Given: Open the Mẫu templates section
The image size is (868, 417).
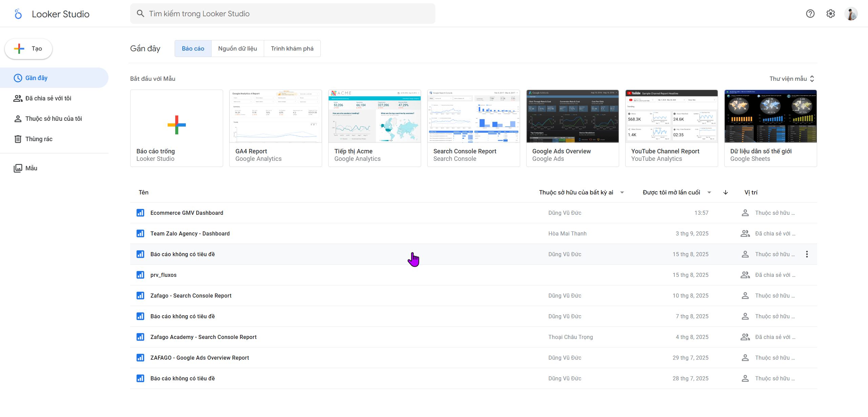Looking at the screenshot, I should tap(31, 168).
